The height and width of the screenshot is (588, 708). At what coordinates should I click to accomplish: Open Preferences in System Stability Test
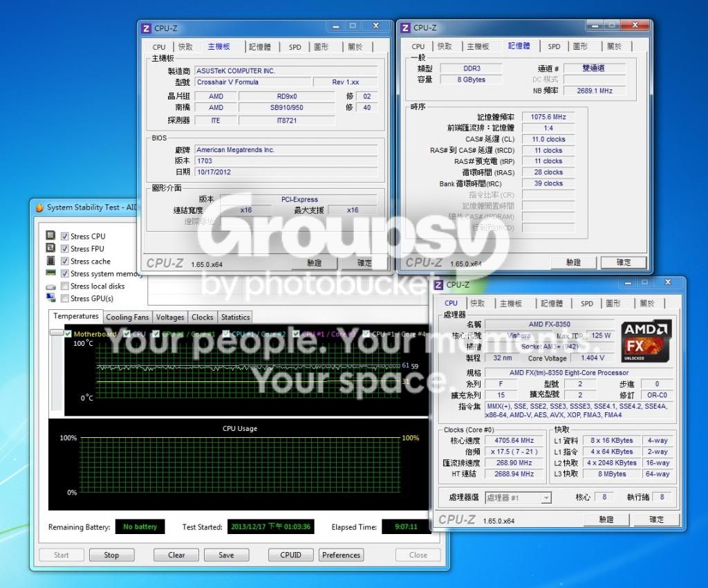[341, 555]
